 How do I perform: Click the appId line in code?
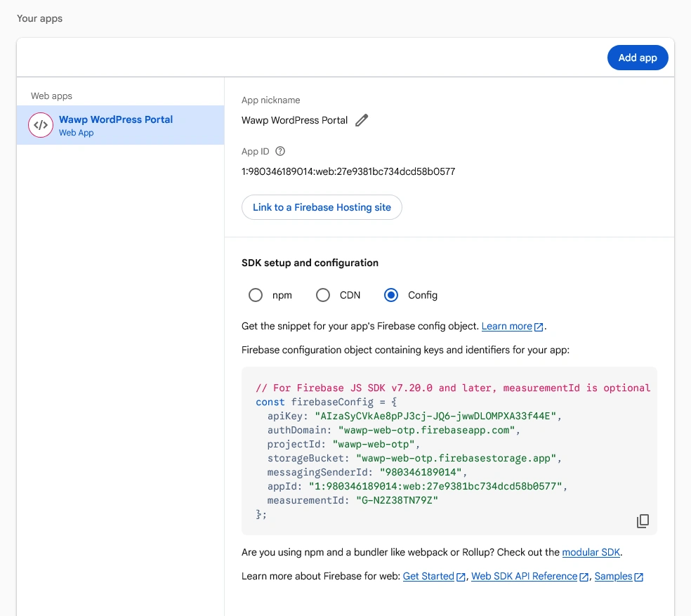pyautogui.click(x=417, y=486)
